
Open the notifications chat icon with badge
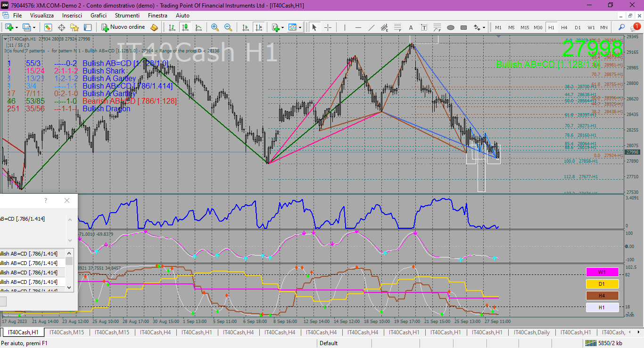(635, 27)
